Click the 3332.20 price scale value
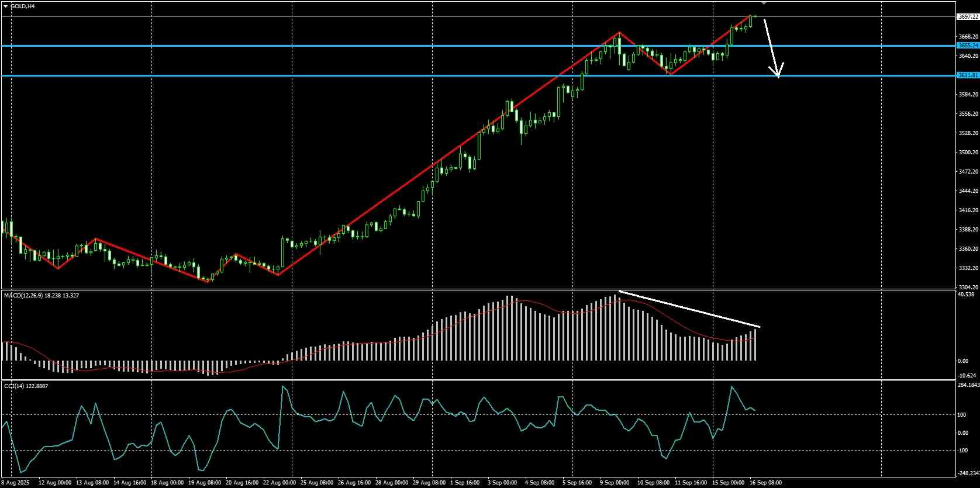This screenshot has width=980, height=488. pyautogui.click(x=969, y=268)
